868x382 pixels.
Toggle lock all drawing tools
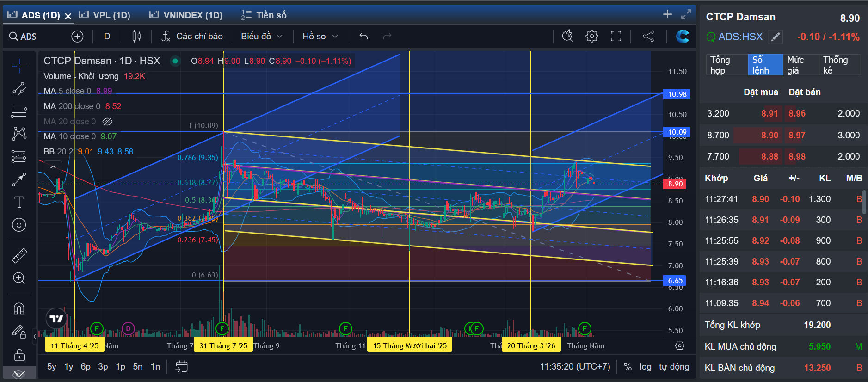coord(19,355)
